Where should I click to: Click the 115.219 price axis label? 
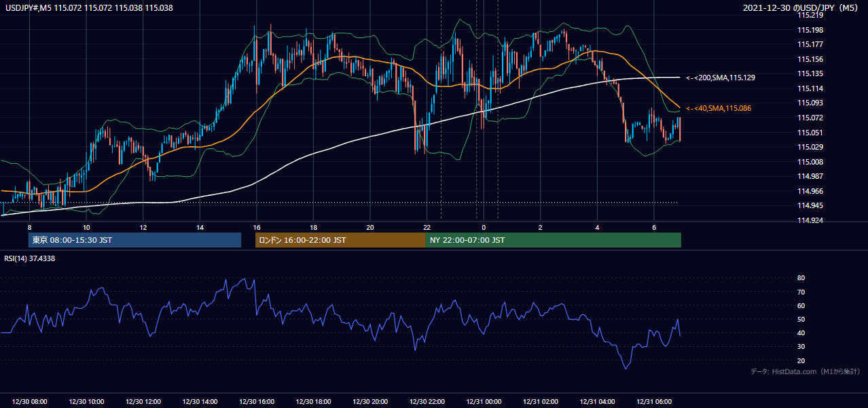(809, 15)
